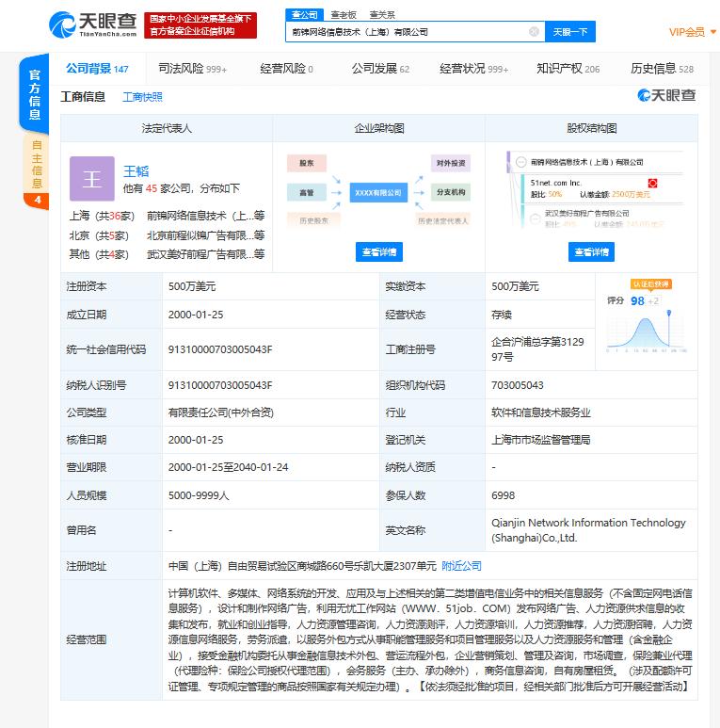Open the 附近公司 link beside the address
The width and height of the screenshot is (720, 728).
[x=461, y=566]
